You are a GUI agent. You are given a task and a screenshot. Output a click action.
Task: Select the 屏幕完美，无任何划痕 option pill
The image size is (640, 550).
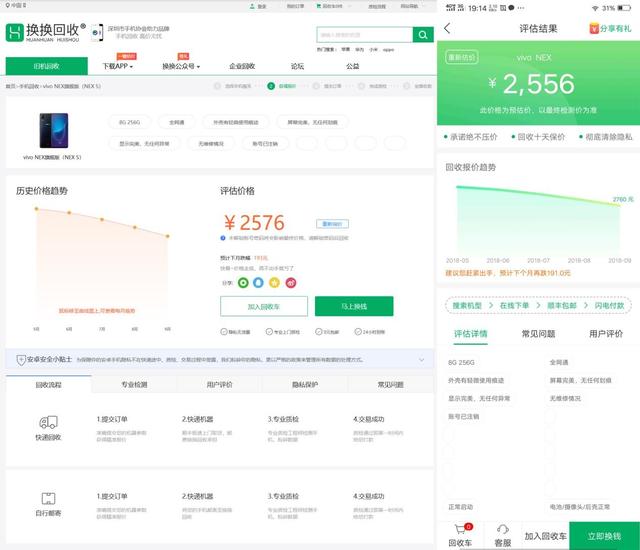pos(313,122)
